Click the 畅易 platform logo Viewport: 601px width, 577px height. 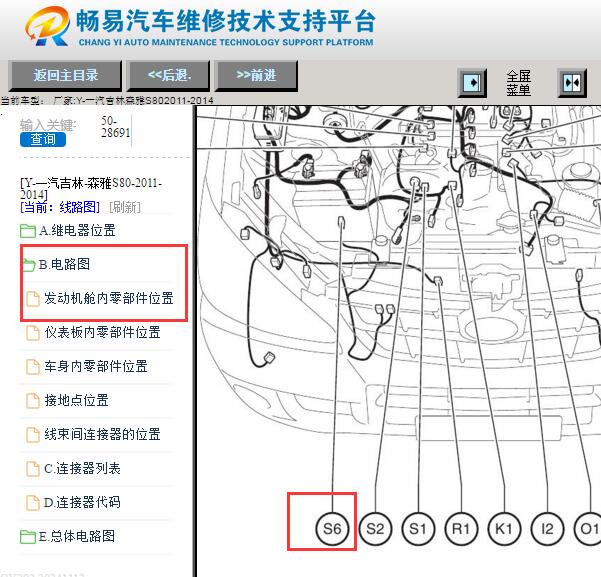[x=47, y=26]
